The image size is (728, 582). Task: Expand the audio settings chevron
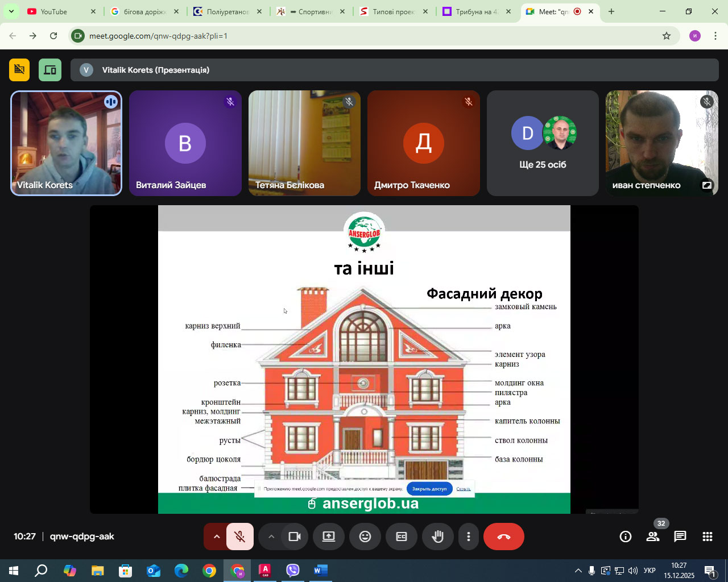(x=217, y=537)
